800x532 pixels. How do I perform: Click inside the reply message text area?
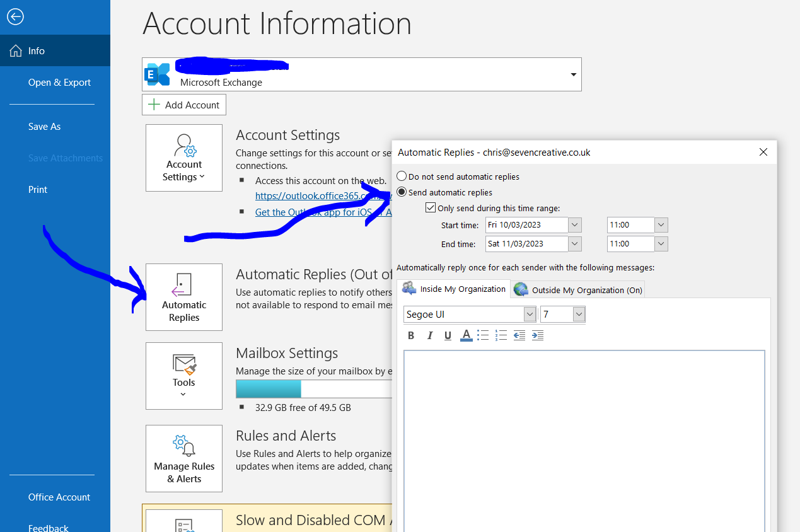coord(584,441)
